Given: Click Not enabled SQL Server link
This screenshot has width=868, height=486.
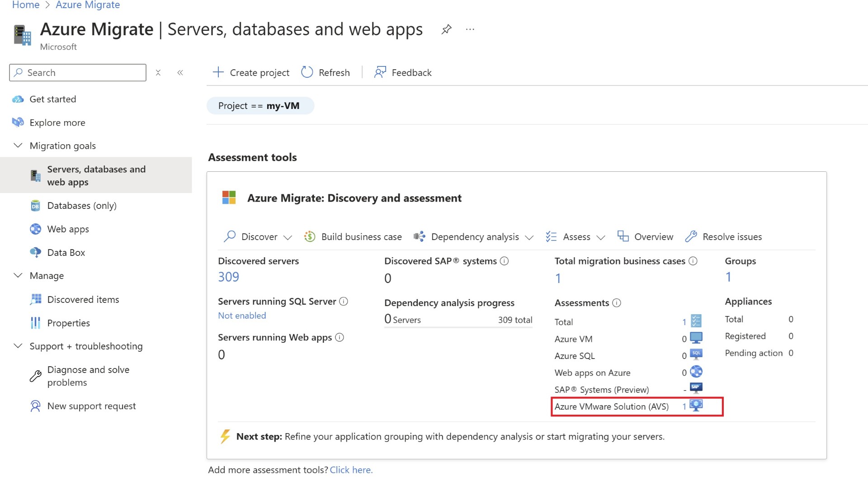Looking at the screenshot, I should pos(242,316).
